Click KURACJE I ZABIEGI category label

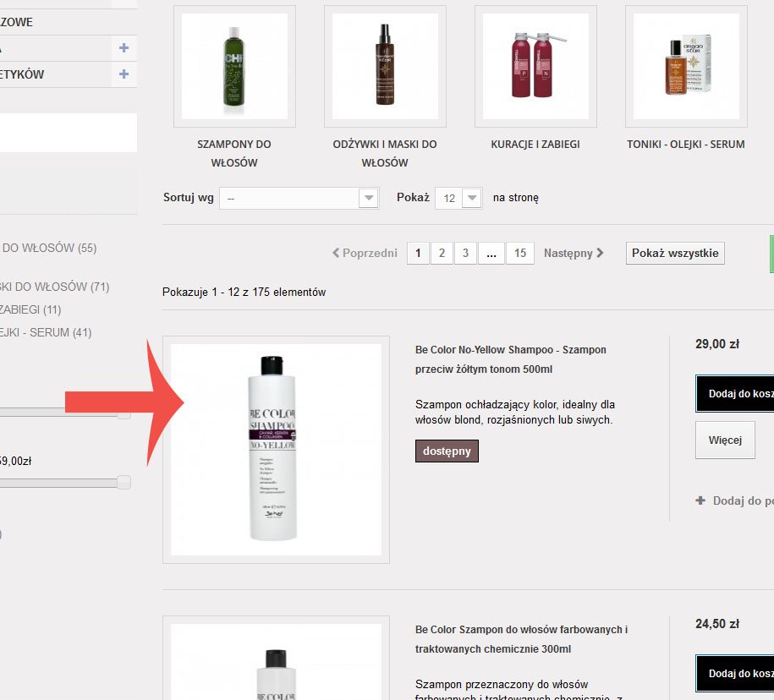click(535, 145)
